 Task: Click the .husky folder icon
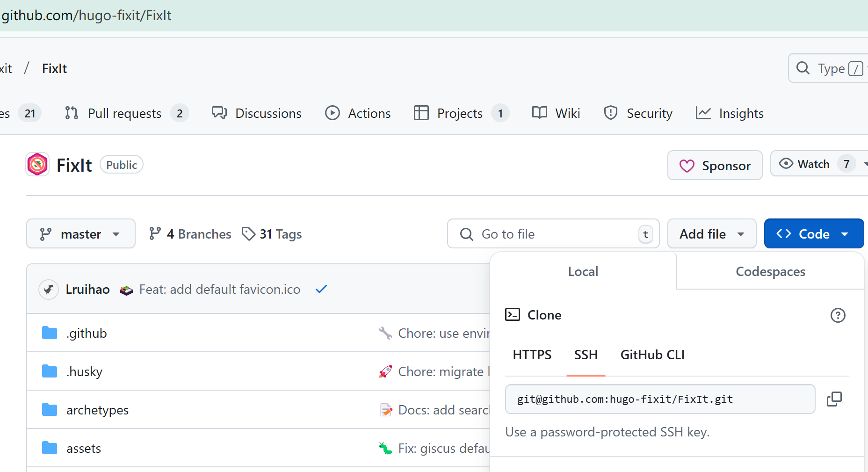(x=50, y=371)
